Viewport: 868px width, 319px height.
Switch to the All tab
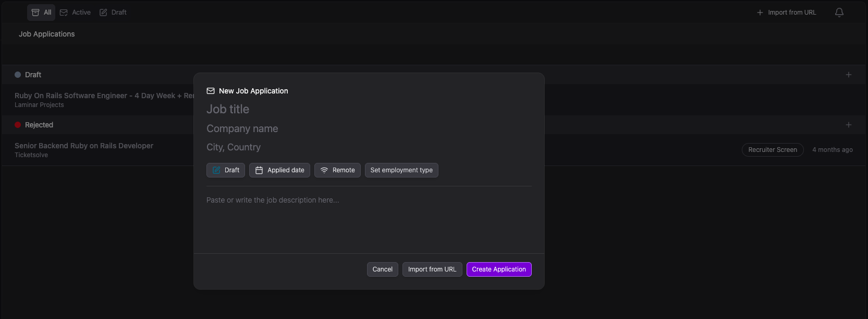(41, 12)
